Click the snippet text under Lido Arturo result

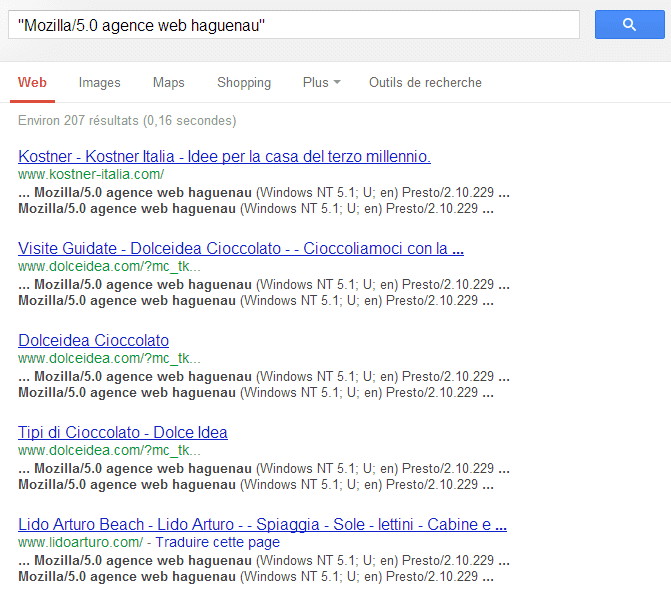264,569
